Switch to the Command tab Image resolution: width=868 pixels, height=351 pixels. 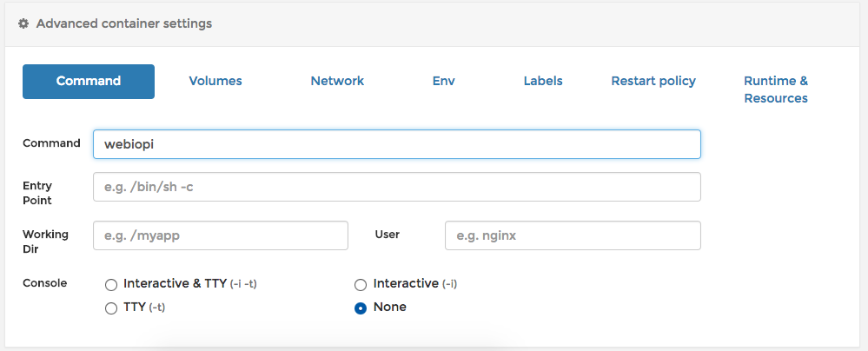coord(89,81)
